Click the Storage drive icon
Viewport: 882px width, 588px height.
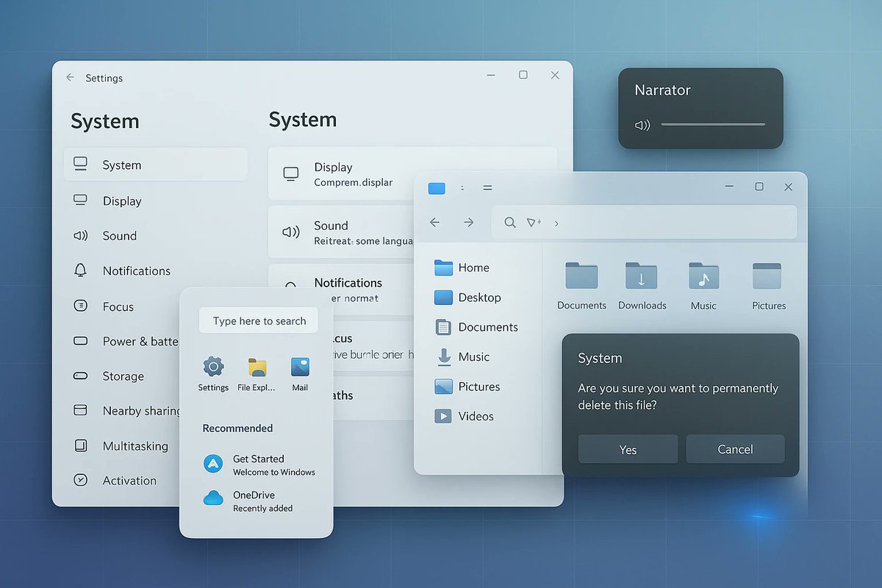point(80,376)
